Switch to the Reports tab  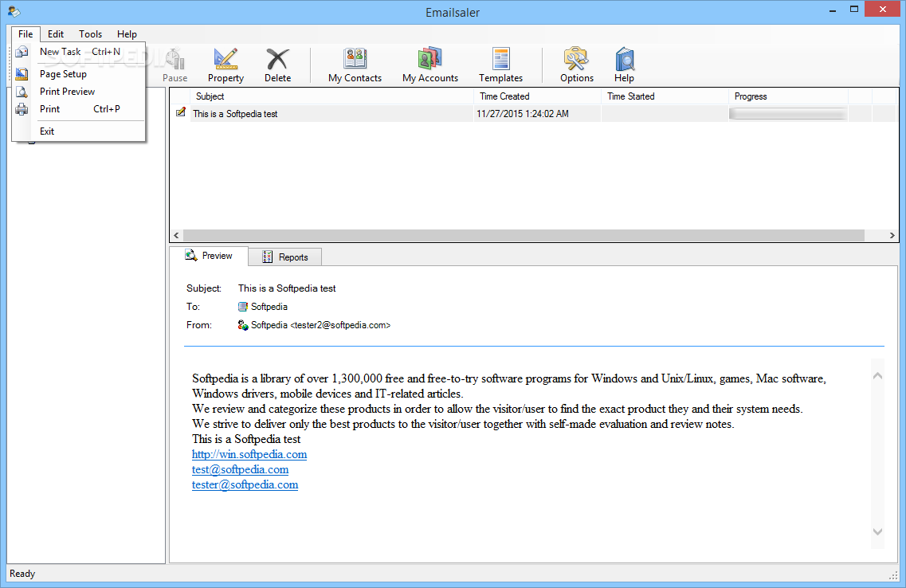point(284,257)
